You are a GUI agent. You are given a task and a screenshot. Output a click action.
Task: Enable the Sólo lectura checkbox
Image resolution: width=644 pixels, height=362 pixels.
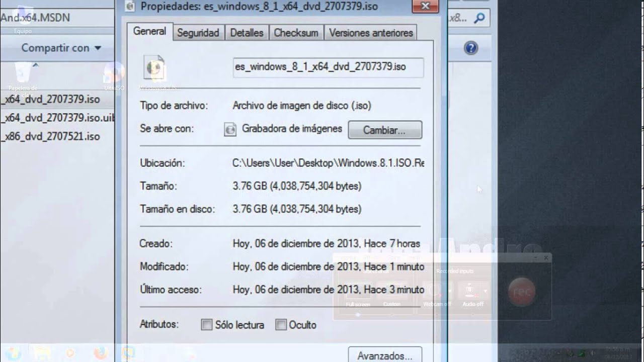(206, 325)
